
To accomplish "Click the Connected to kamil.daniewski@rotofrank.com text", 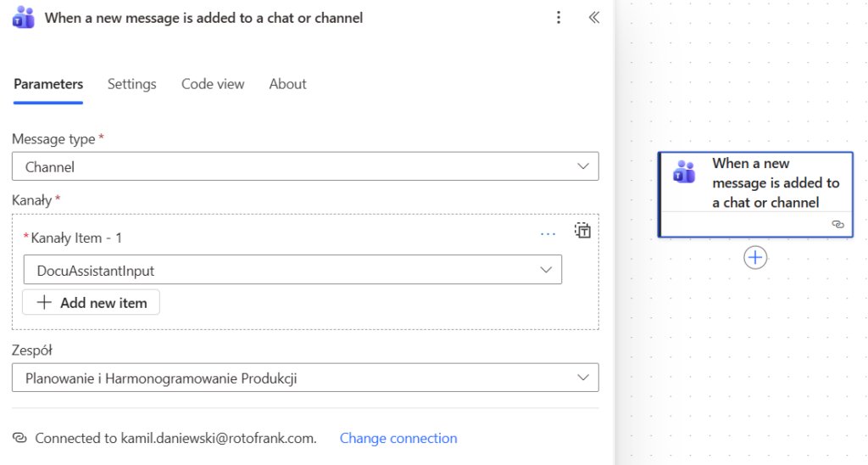I will click(x=175, y=439).
